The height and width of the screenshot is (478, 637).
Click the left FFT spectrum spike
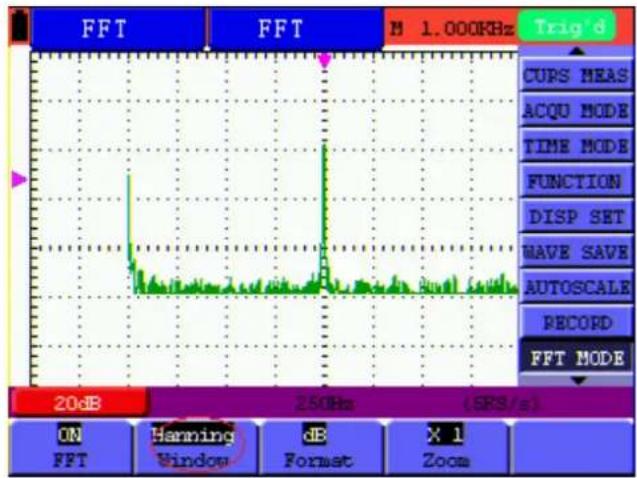(130, 219)
